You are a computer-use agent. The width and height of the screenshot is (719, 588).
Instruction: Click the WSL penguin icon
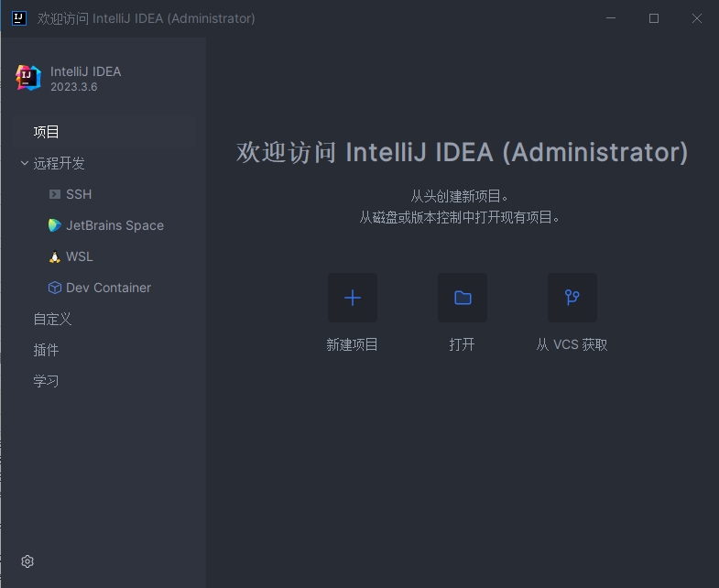point(55,256)
